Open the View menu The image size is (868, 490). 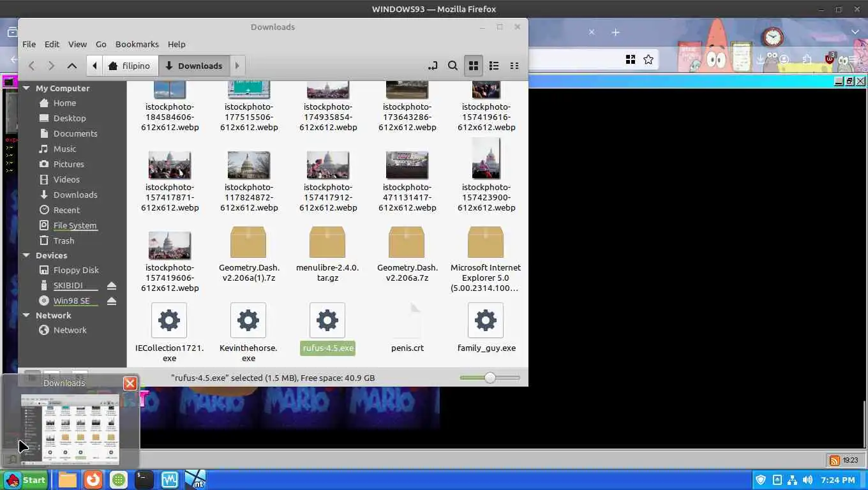point(77,44)
